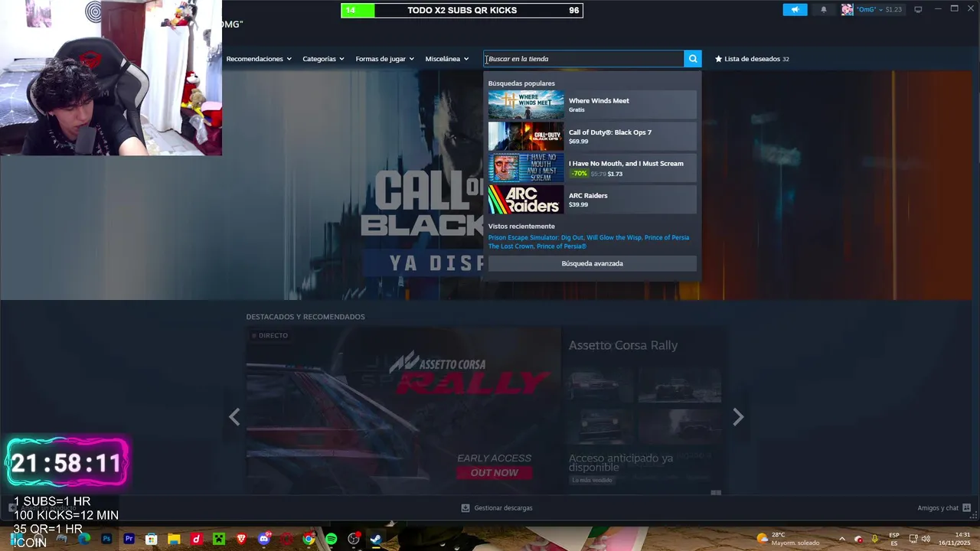The height and width of the screenshot is (551, 980).
Task: Open network tray icon
Action: 913,539
